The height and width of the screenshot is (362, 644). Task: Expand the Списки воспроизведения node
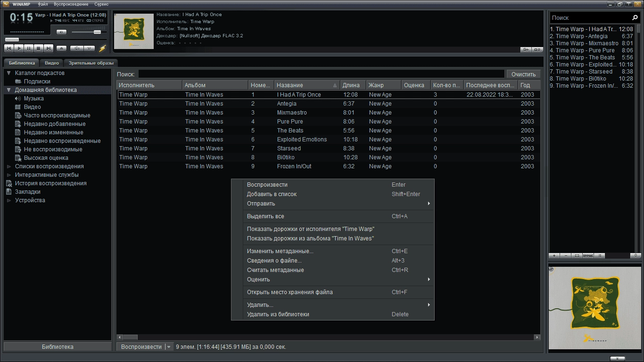tap(8, 166)
